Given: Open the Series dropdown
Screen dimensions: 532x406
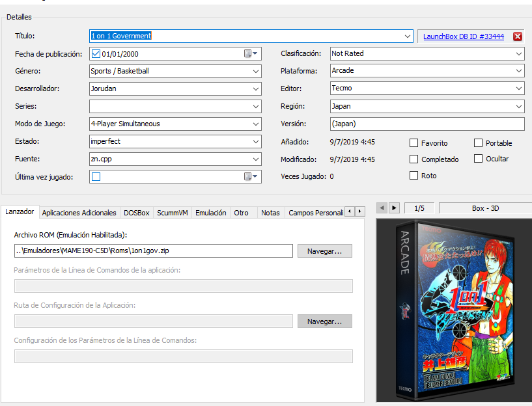Looking at the screenshot, I should click(x=256, y=107).
